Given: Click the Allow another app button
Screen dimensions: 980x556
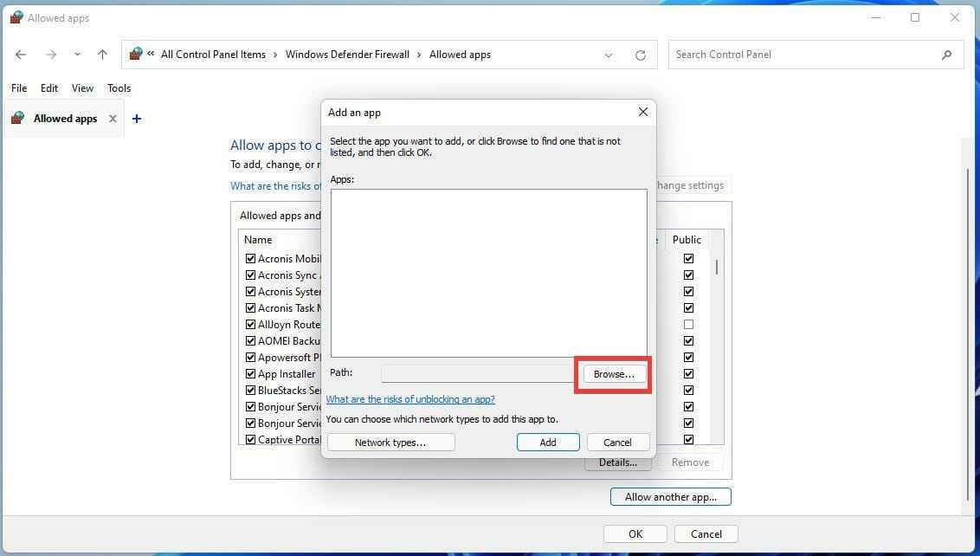Looking at the screenshot, I should pos(671,496).
